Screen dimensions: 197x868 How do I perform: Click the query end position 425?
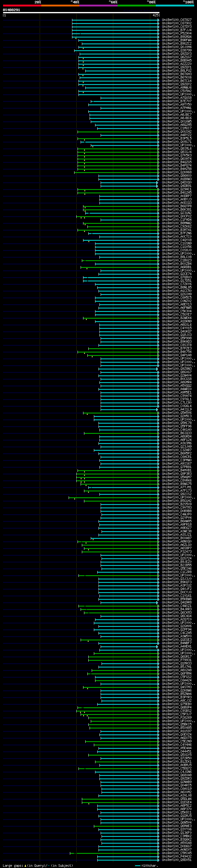tap(155, 15)
